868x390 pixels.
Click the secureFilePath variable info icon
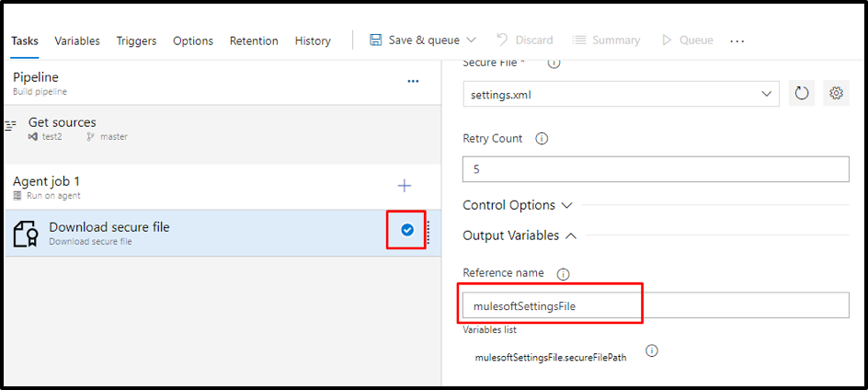click(x=652, y=350)
